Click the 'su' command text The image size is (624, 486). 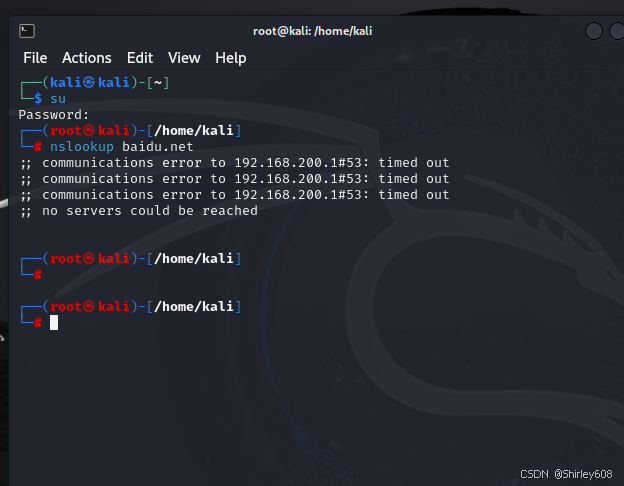coord(58,99)
